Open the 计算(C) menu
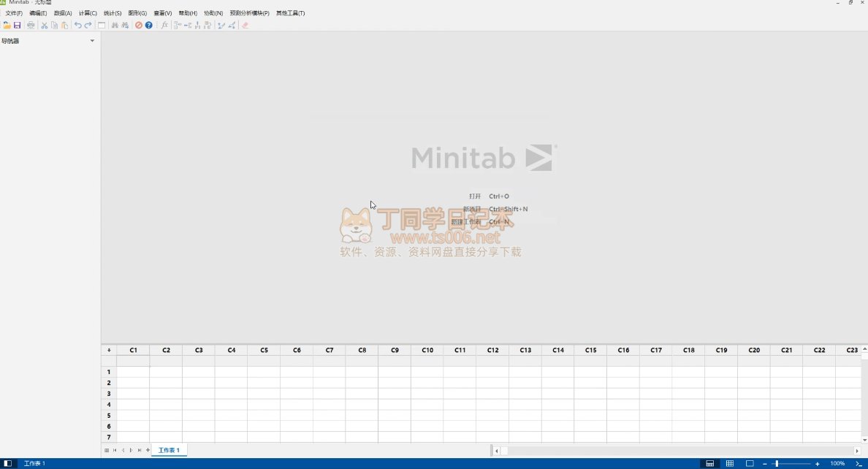Viewport: 868px width, 469px height. pos(88,12)
